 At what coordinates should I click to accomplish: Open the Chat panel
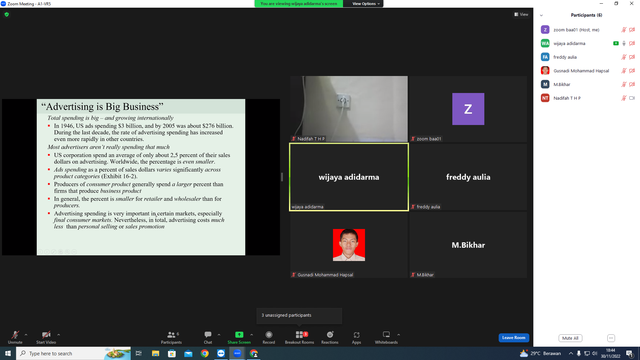208,337
